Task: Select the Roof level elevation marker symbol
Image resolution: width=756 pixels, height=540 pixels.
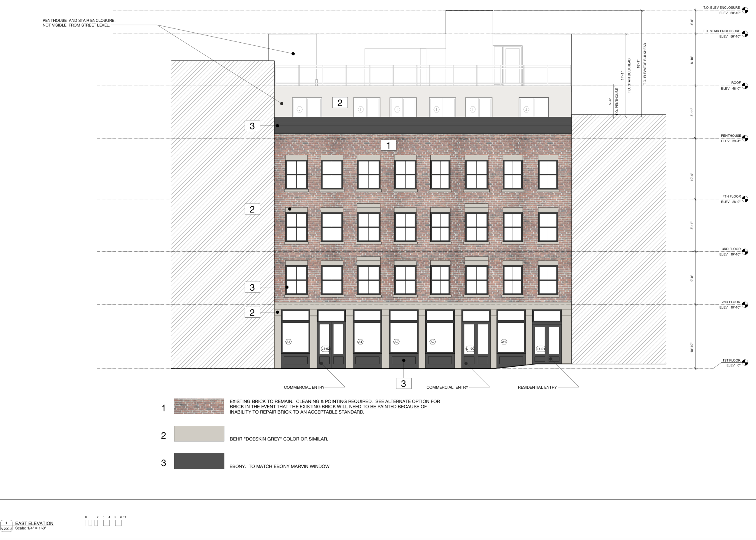Action: tap(745, 86)
